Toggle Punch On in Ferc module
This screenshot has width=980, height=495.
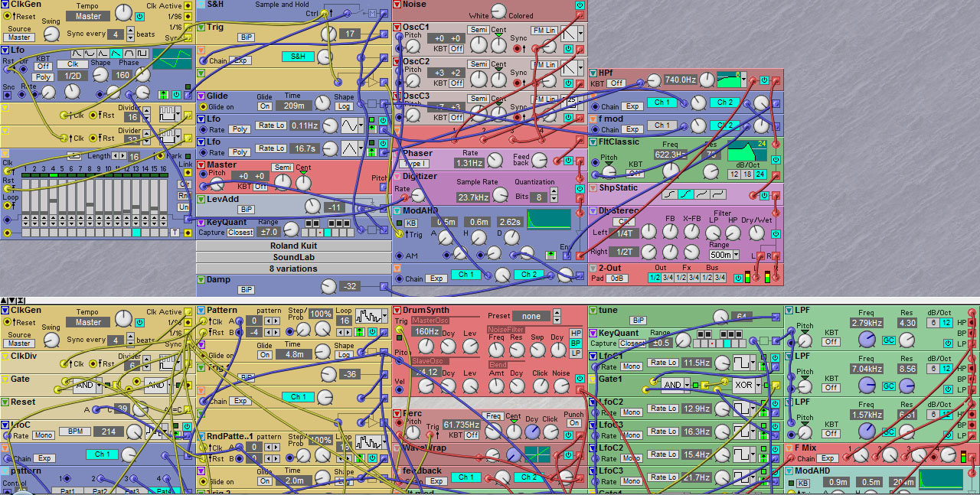tap(574, 423)
